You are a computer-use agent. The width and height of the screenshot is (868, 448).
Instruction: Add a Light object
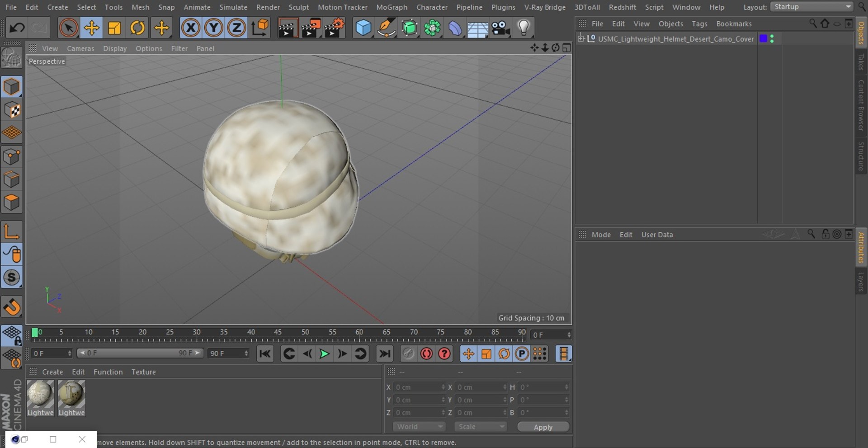coord(524,28)
